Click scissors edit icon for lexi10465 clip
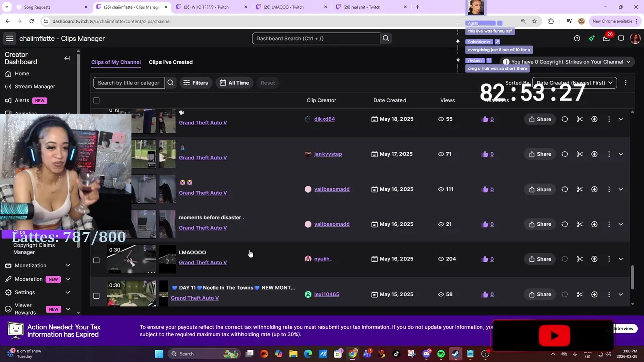The height and width of the screenshot is (362, 644). [579, 294]
